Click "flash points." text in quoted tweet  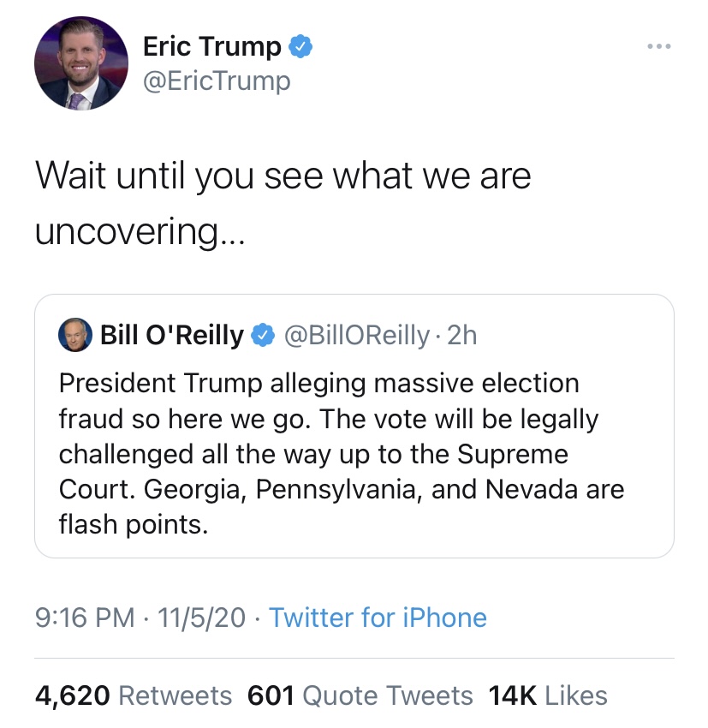(x=133, y=523)
